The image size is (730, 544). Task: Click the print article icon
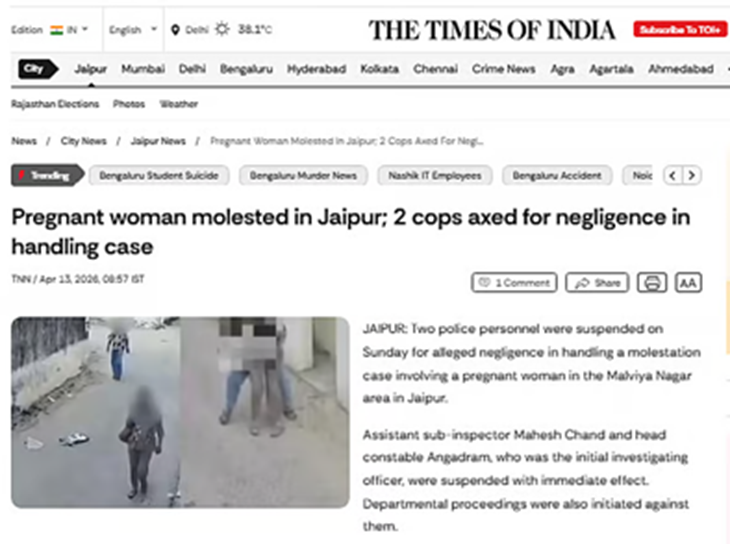pos(652,283)
